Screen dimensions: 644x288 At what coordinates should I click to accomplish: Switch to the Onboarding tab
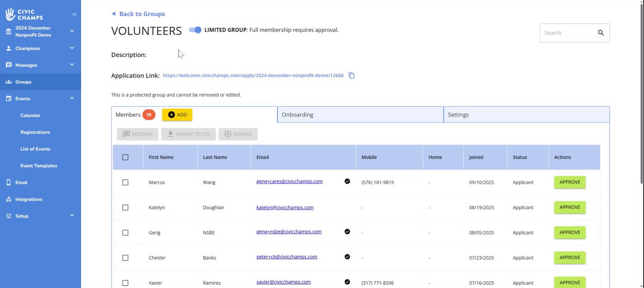[x=360, y=115]
